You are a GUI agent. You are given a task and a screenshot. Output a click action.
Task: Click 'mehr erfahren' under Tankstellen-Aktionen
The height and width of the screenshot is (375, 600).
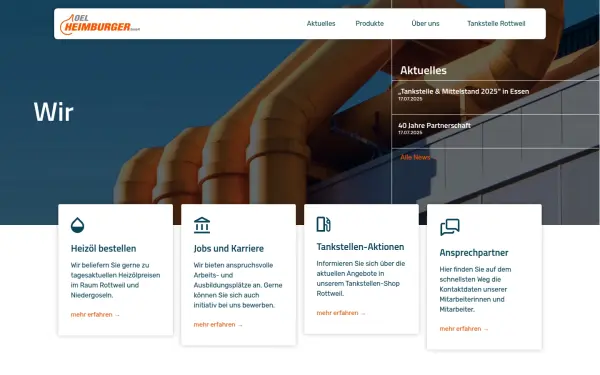341,313
